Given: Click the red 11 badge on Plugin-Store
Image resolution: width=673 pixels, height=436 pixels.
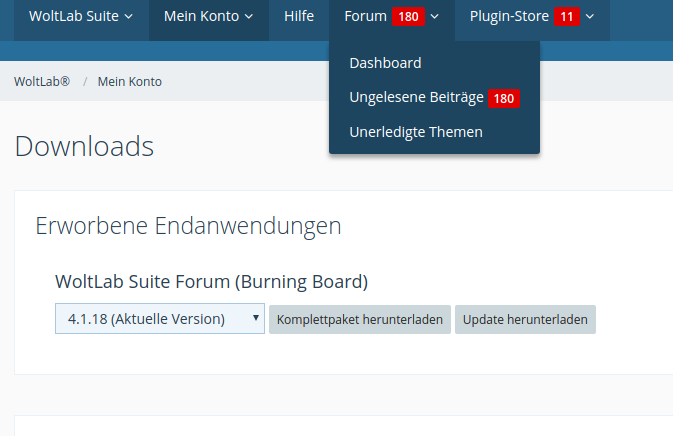Looking at the screenshot, I should [x=567, y=17].
